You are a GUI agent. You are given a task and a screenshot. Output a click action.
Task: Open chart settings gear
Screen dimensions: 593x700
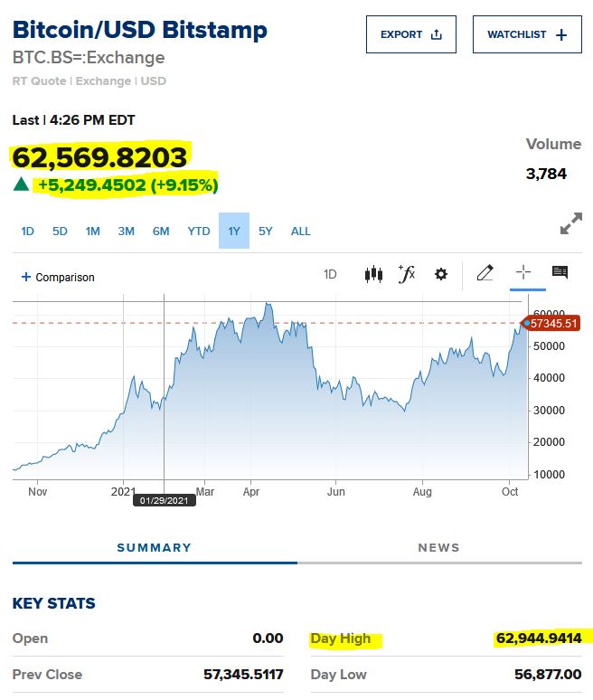441,274
